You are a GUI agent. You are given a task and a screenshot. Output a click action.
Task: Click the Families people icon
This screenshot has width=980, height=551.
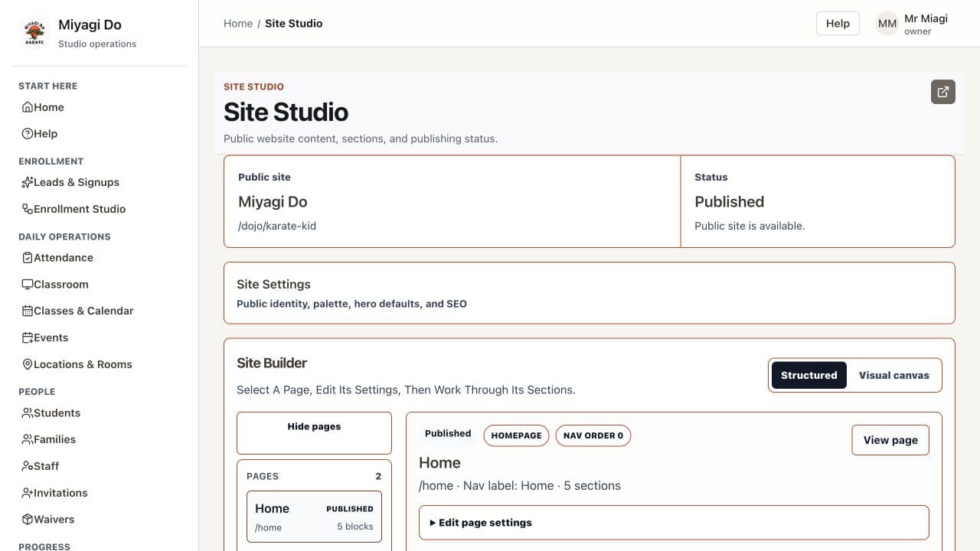point(28,439)
